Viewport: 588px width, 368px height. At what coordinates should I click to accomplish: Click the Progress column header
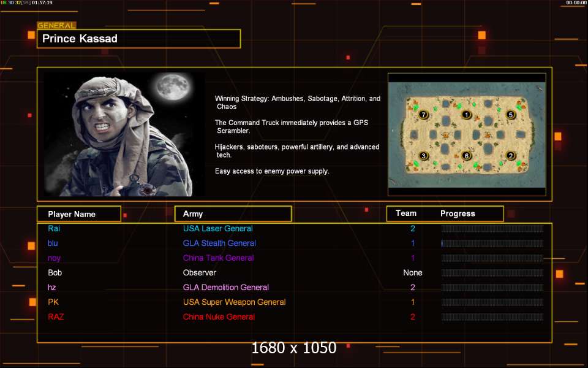pyautogui.click(x=458, y=213)
